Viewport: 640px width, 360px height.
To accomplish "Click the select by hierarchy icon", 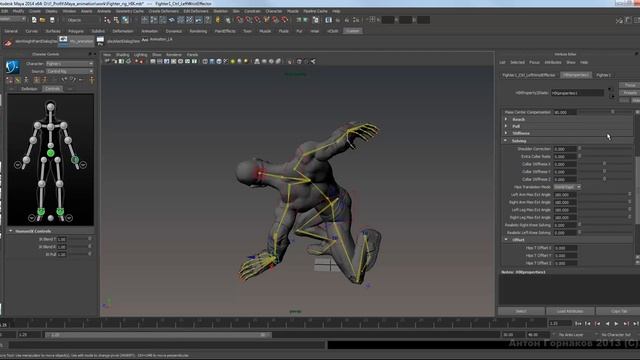I will [107, 20].
